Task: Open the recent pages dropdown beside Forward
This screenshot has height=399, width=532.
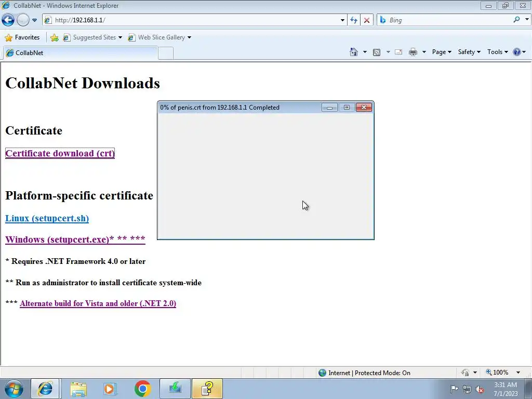Action: 34,20
